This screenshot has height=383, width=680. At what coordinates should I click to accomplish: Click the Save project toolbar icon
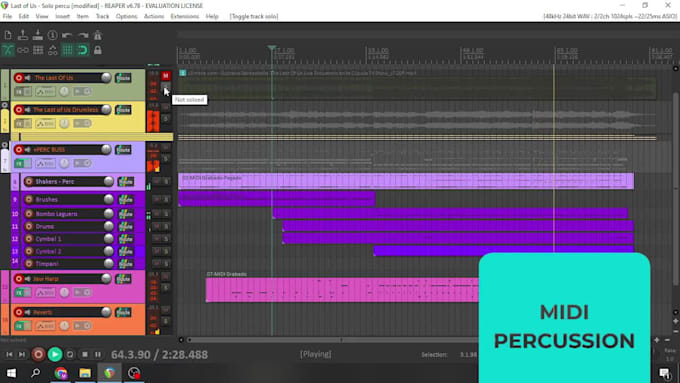(x=38, y=35)
